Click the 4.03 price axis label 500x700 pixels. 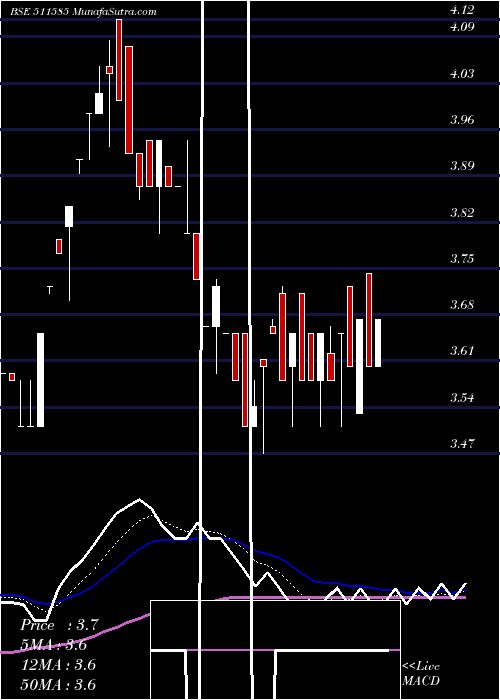pos(462,73)
